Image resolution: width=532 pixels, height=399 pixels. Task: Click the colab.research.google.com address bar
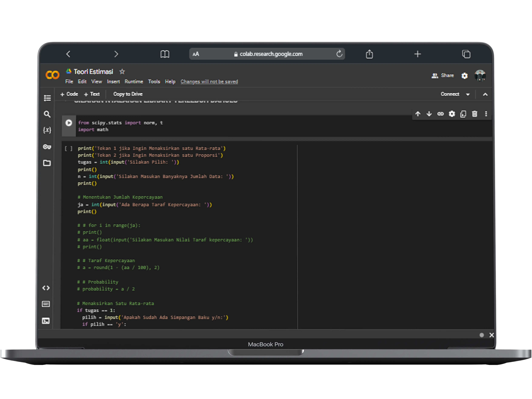click(x=267, y=54)
